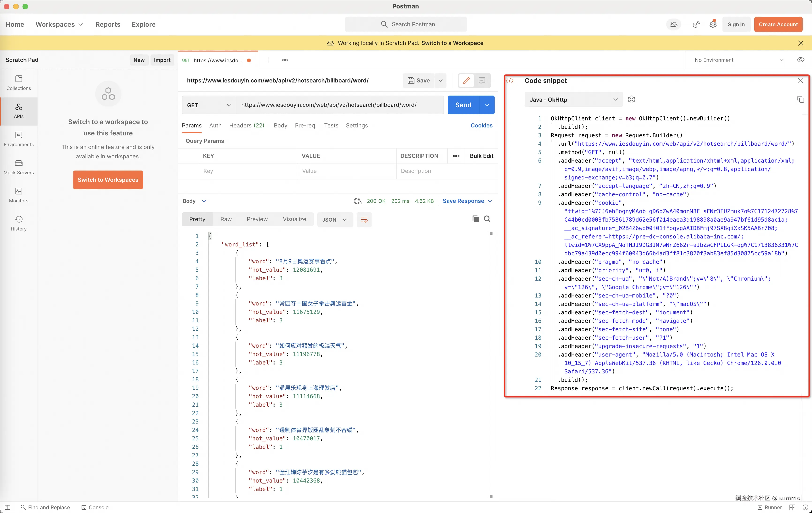
Task: Select the Raw response view tab
Action: (226, 219)
